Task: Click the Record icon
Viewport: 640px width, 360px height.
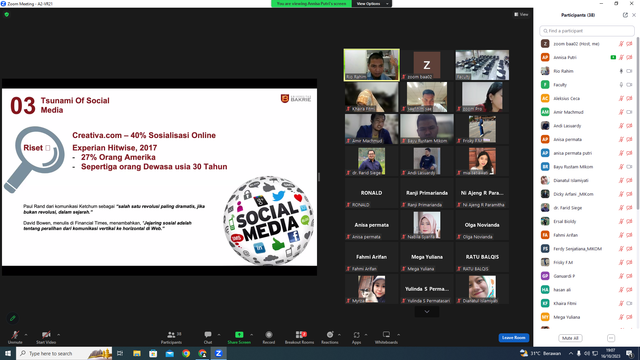Action: [x=269, y=335]
